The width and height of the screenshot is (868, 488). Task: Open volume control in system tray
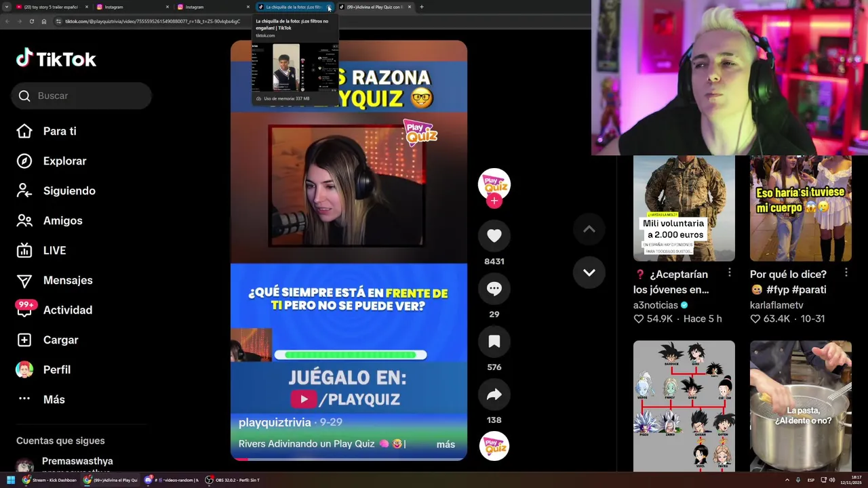[x=832, y=480]
